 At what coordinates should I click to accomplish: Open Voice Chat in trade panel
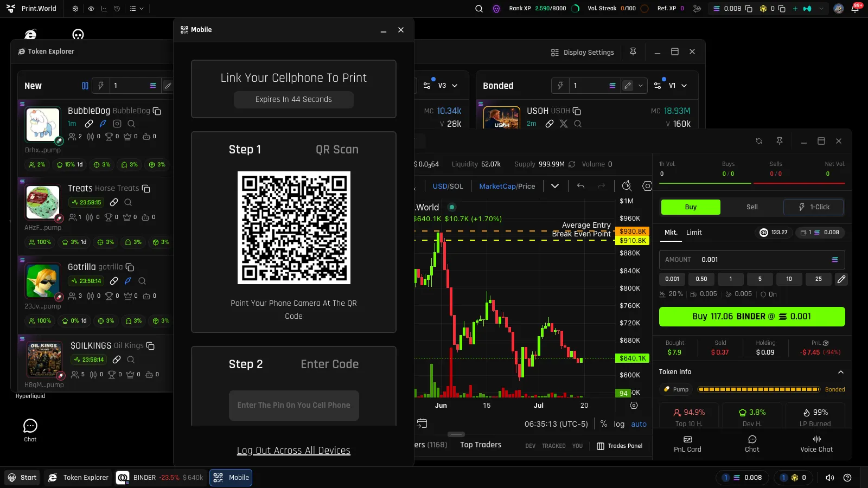click(816, 444)
